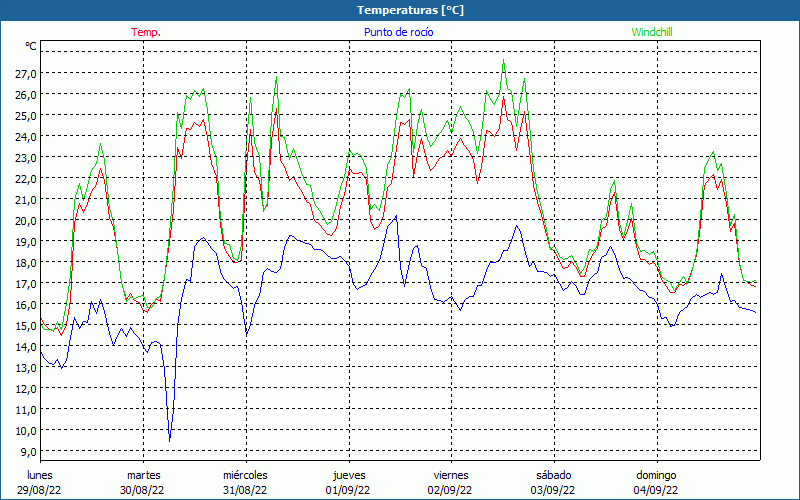This screenshot has width=800, height=500.
Task: Click the 9,0 y-axis value
Action: pos(28,452)
